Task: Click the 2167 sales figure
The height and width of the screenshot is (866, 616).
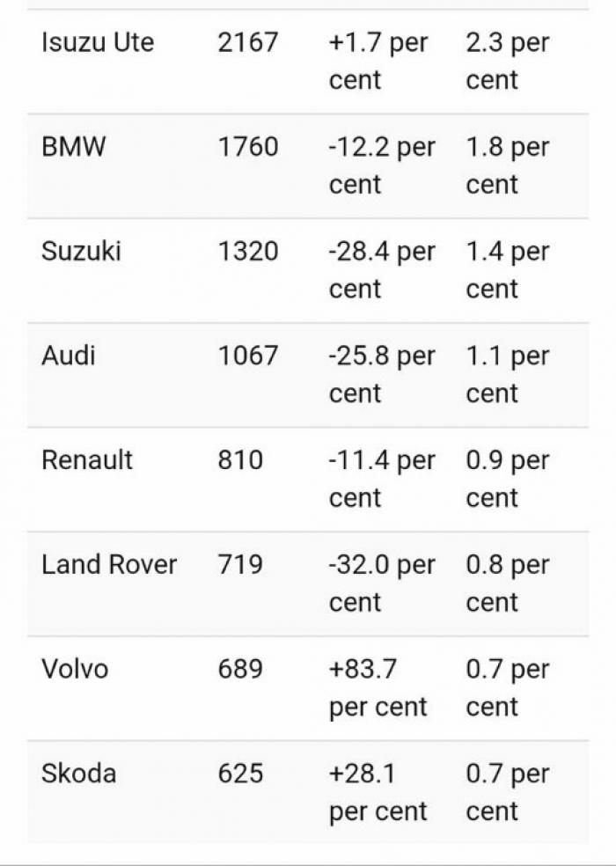Action: coord(248,42)
